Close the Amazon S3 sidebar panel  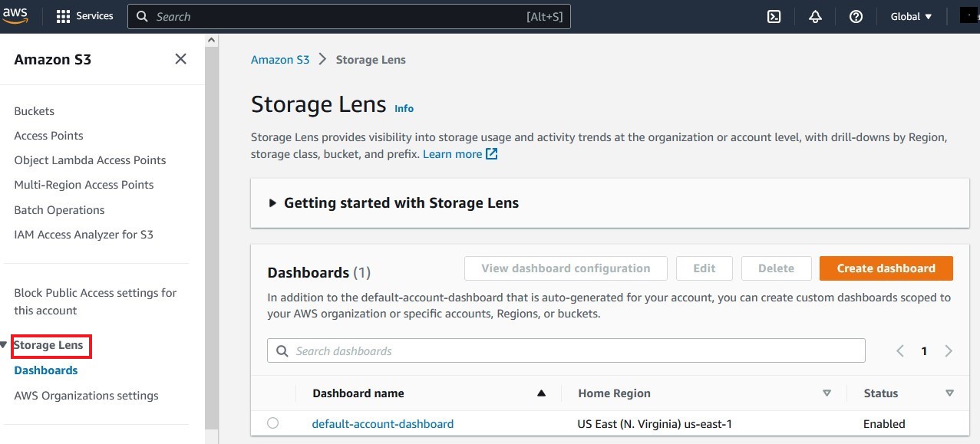(x=180, y=59)
